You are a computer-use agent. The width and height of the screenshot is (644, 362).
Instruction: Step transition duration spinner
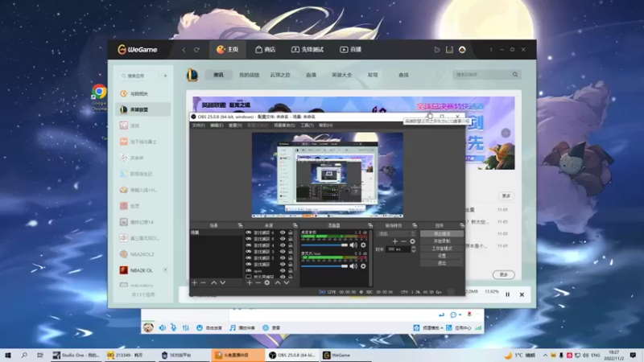(413, 249)
